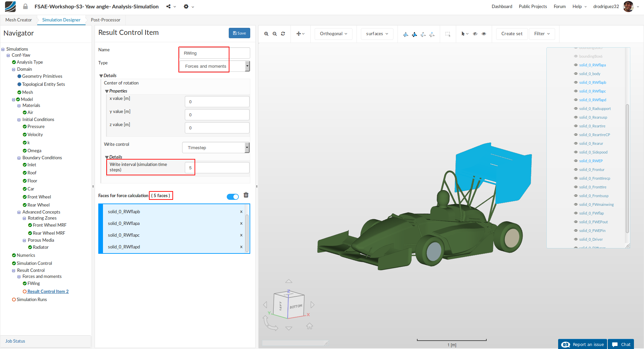Click the x value input field

pyautogui.click(x=217, y=102)
